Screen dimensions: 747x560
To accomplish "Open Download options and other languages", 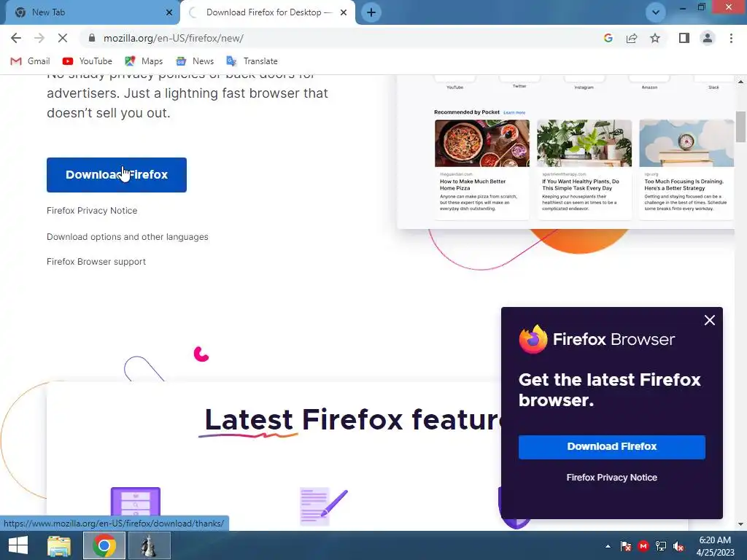I will pyautogui.click(x=128, y=237).
